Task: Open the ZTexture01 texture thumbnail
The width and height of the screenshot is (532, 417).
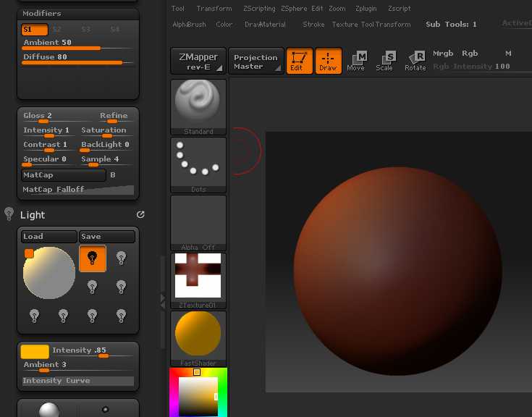Action: [198, 279]
